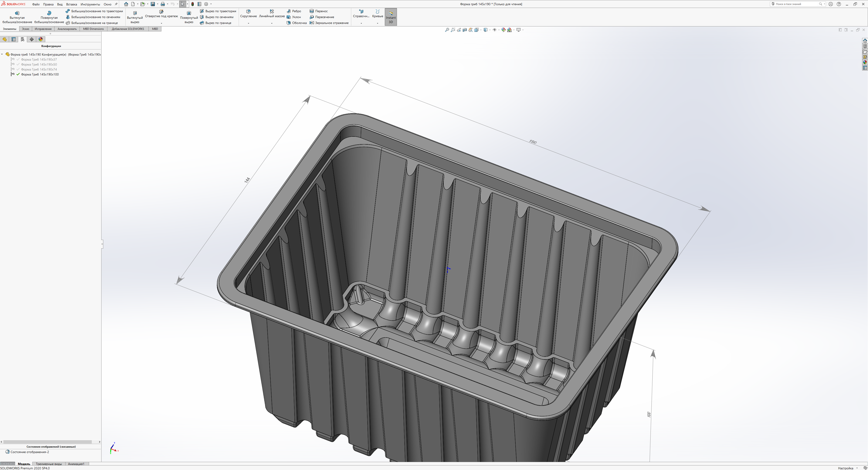Select Вырез по сечениям
The width and height of the screenshot is (868, 470).
tap(217, 17)
